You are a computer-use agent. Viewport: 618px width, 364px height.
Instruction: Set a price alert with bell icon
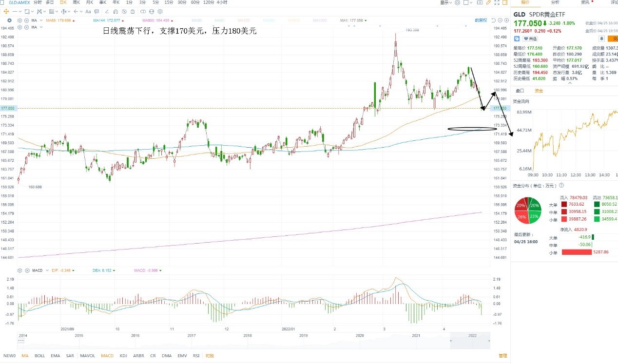click(x=601, y=38)
